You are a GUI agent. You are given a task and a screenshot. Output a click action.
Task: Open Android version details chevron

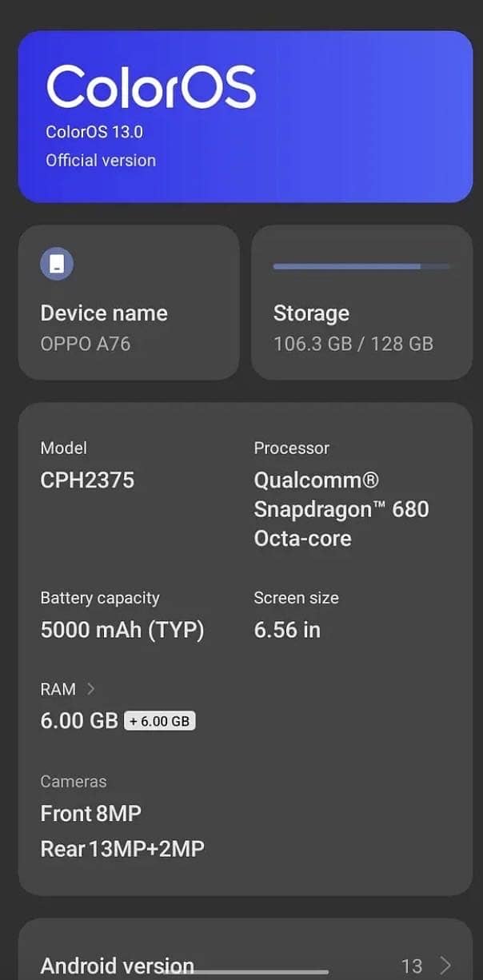pos(445,966)
